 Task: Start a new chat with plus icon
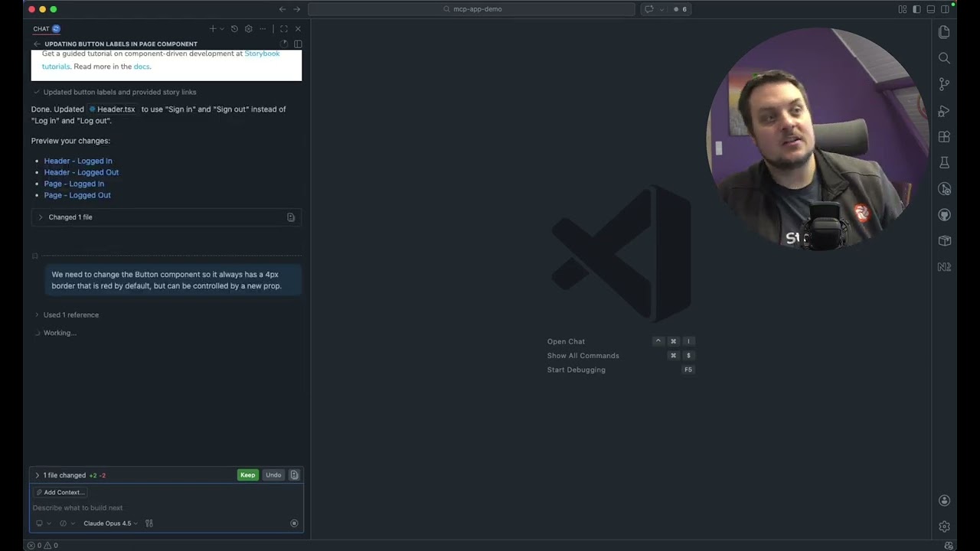[x=213, y=29]
